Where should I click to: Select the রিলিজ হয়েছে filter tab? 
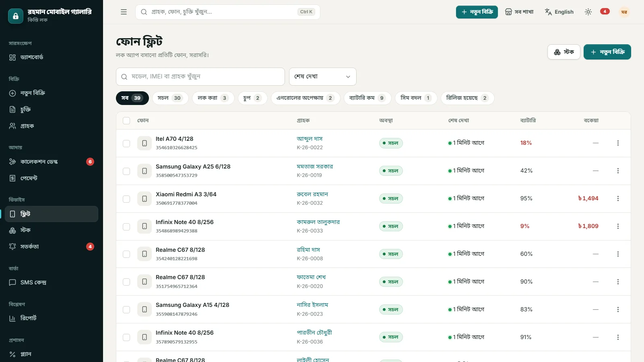point(468,98)
